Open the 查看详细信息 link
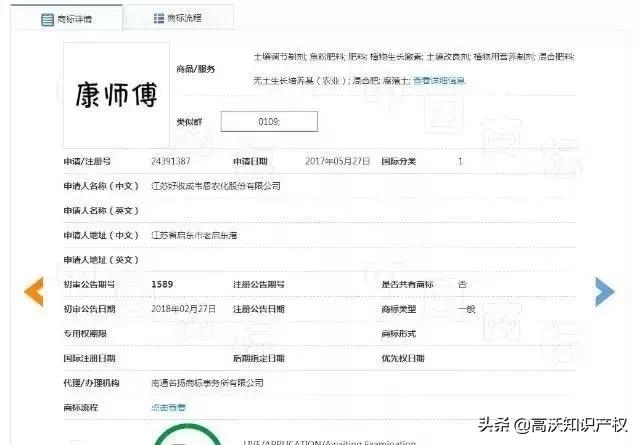This screenshot has height=445, width=640. click(439, 81)
